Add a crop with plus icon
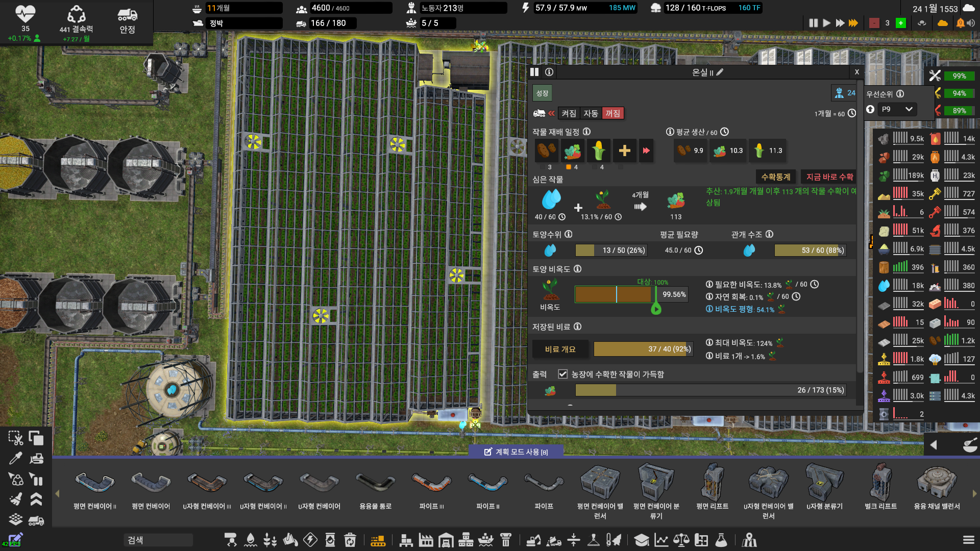980x551 pixels. point(624,151)
